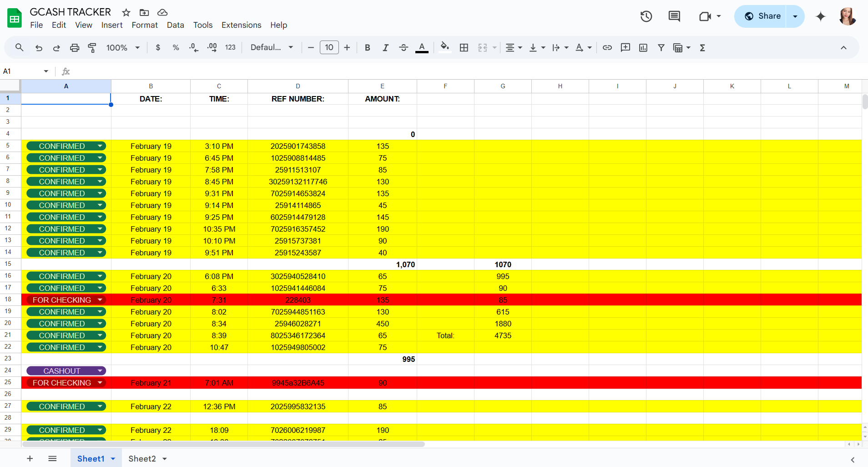Open the File menu

(36, 25)
